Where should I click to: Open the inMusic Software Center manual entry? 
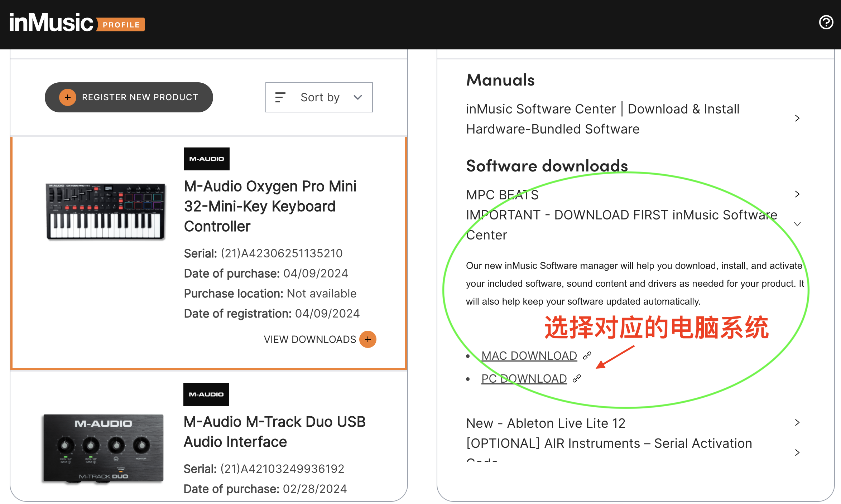click(x=603, y=119)
